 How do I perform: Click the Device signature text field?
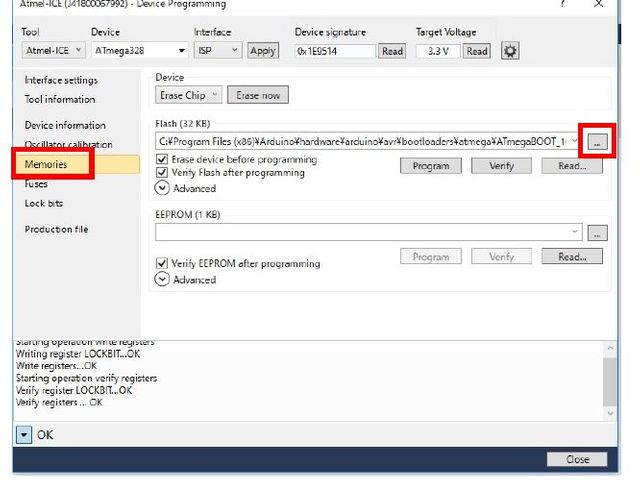(334, 51)
